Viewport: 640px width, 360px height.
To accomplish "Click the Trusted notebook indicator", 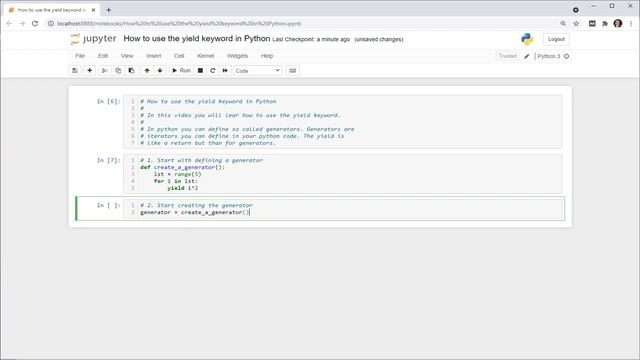I will (507, 56).
